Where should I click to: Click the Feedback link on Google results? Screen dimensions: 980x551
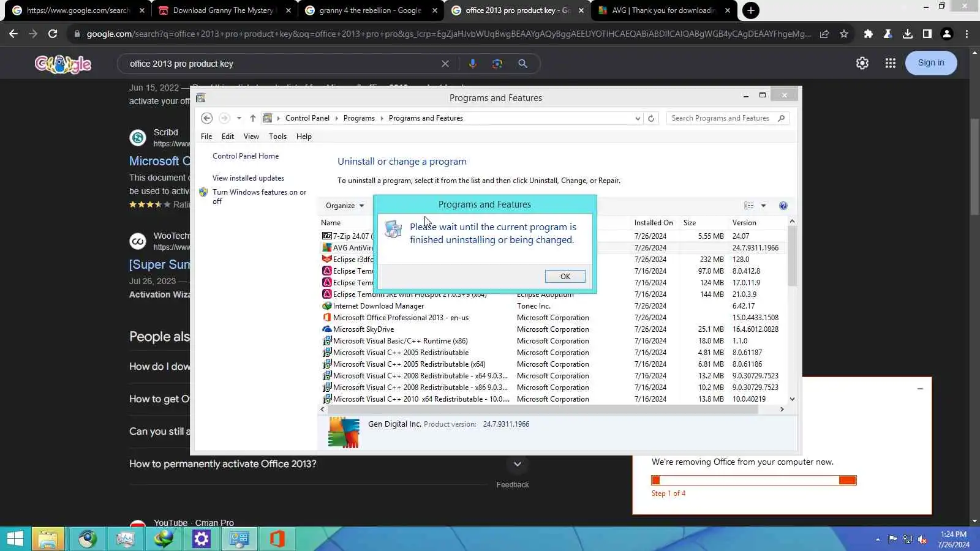[x=513, y=485]
